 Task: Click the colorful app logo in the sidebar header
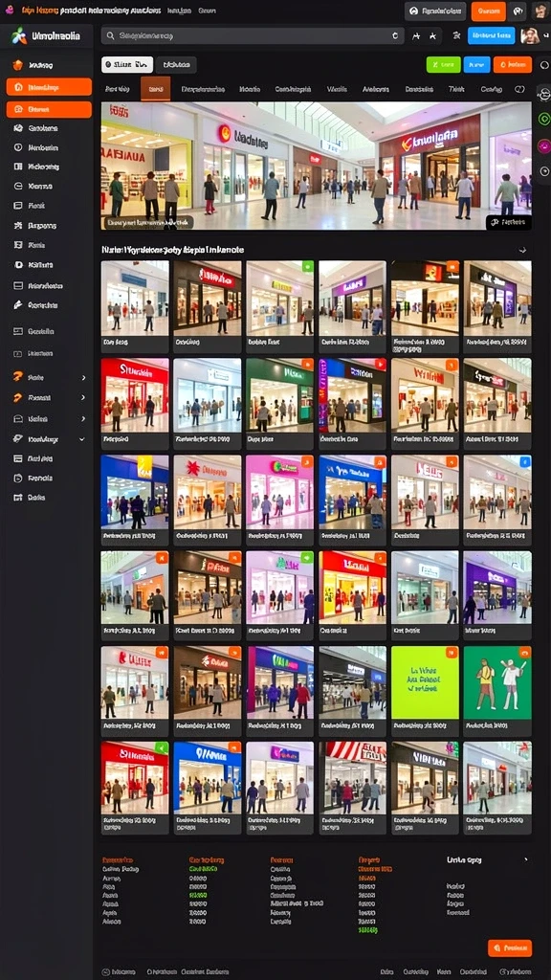click(19, 36)
